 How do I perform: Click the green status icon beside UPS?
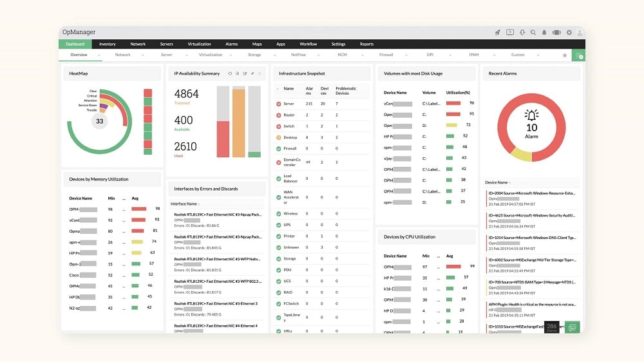click(278, 225)
